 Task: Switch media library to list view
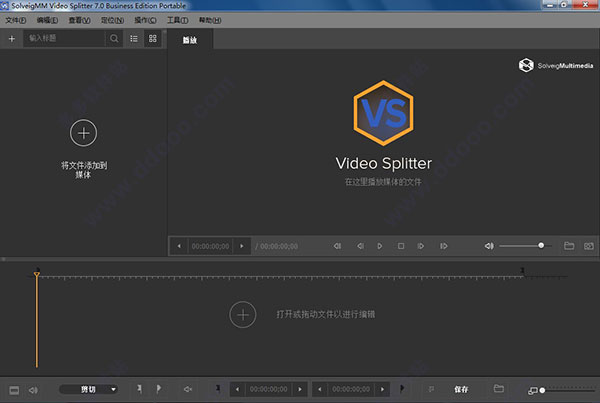(134, 39)
